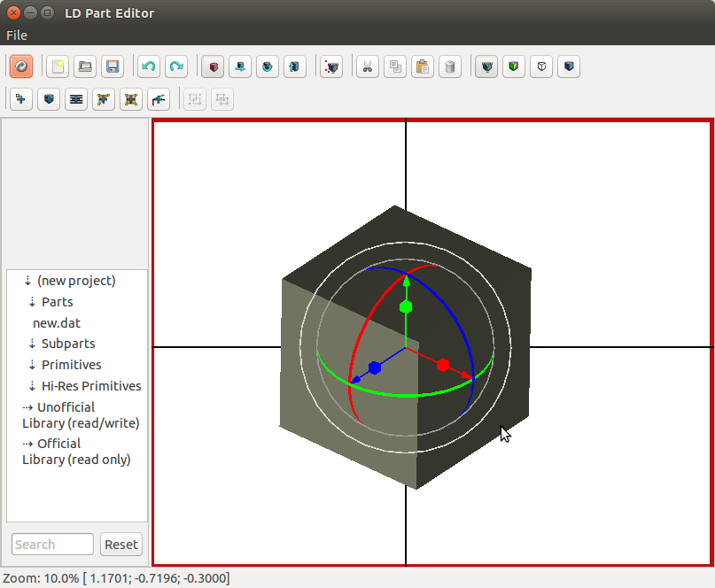Expand the Official Library tree node
Viewport: 715px width, 588px height.
pyautogui.click(x=27, y=444)
